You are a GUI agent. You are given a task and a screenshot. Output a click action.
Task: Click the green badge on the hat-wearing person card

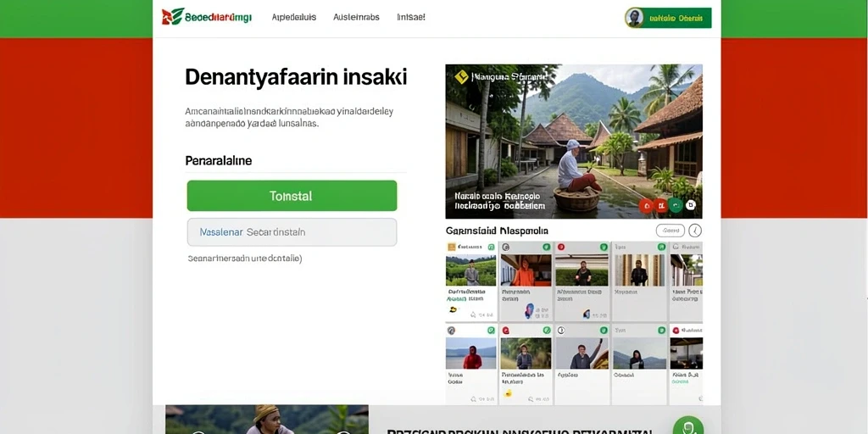547,331
